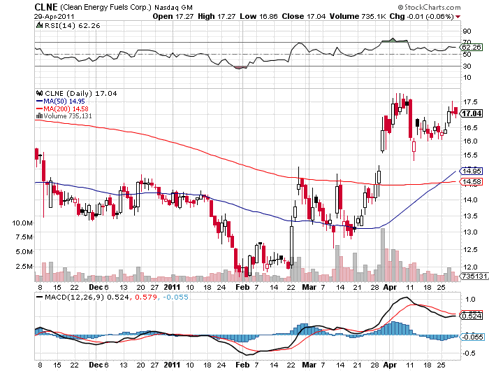
Task: Click the 14.0 price axis label
Action: (470, 200)
